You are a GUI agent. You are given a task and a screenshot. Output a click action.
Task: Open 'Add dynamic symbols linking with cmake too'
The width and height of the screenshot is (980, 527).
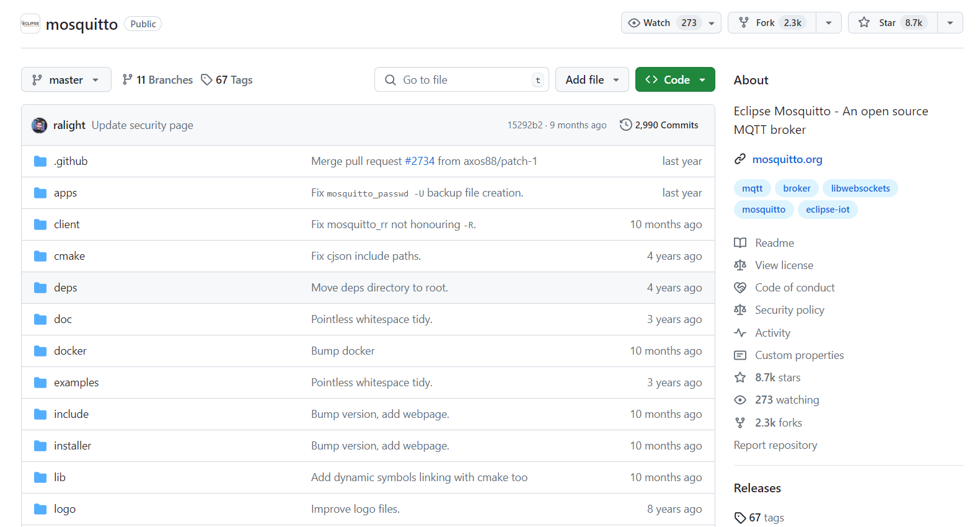(x=419, y=477)
